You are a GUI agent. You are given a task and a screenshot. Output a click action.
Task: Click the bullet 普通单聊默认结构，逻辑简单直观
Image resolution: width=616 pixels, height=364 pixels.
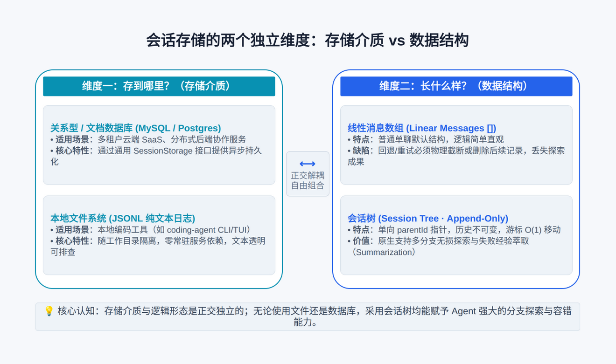click(x=426, y=139)
